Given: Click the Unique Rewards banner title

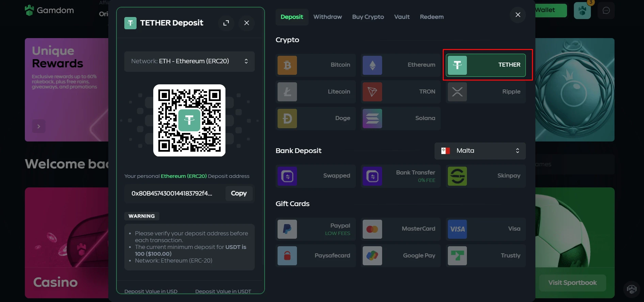Looking at the screenshot, I should pyautogui.click(x=58, y=57).
